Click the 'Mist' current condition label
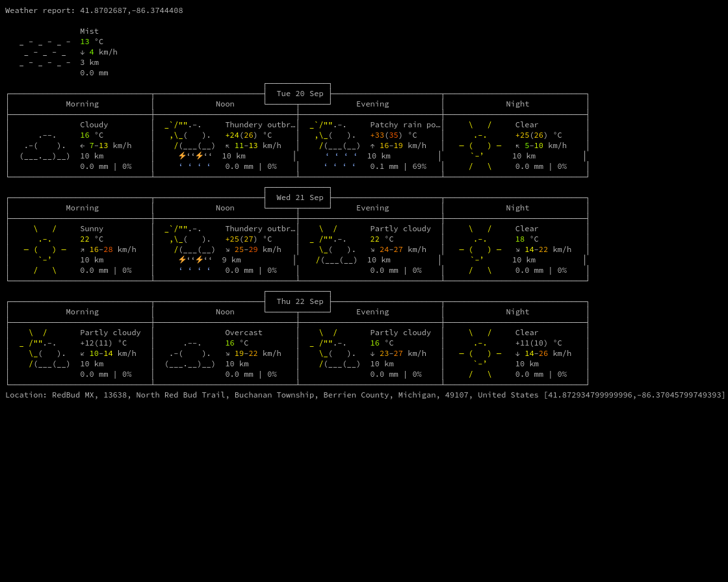Screen dimensions: 728x582 89,32
